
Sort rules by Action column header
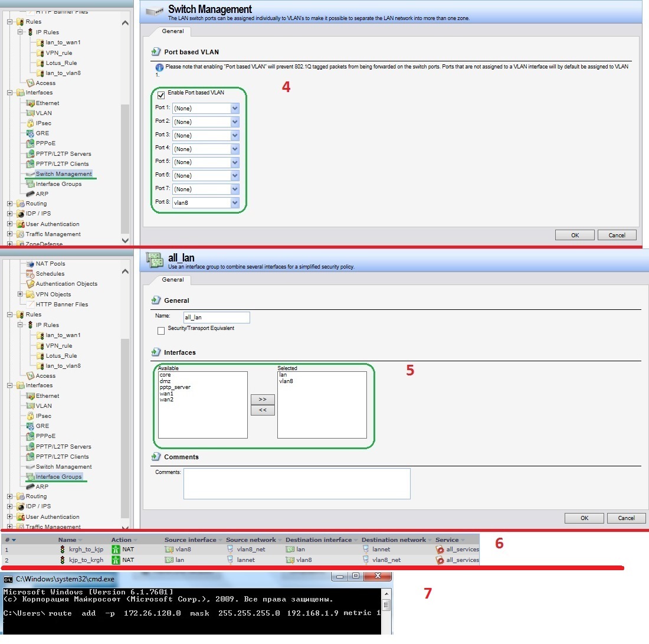[121, 540]
